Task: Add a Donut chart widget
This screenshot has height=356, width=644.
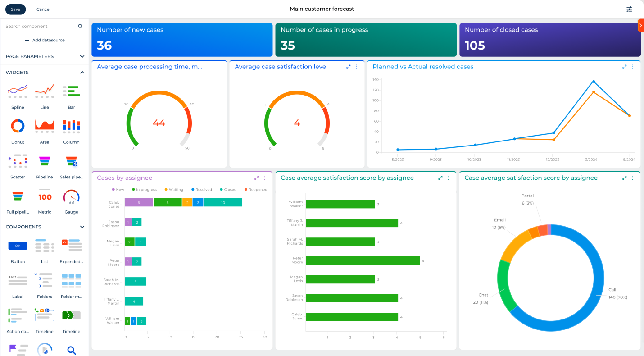Action: 18,126
